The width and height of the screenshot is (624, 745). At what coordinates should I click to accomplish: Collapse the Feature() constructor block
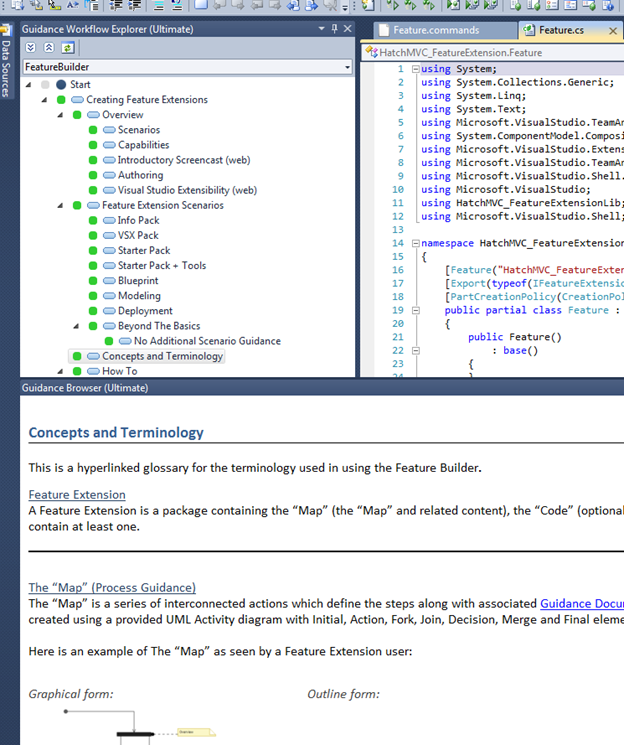416,351
